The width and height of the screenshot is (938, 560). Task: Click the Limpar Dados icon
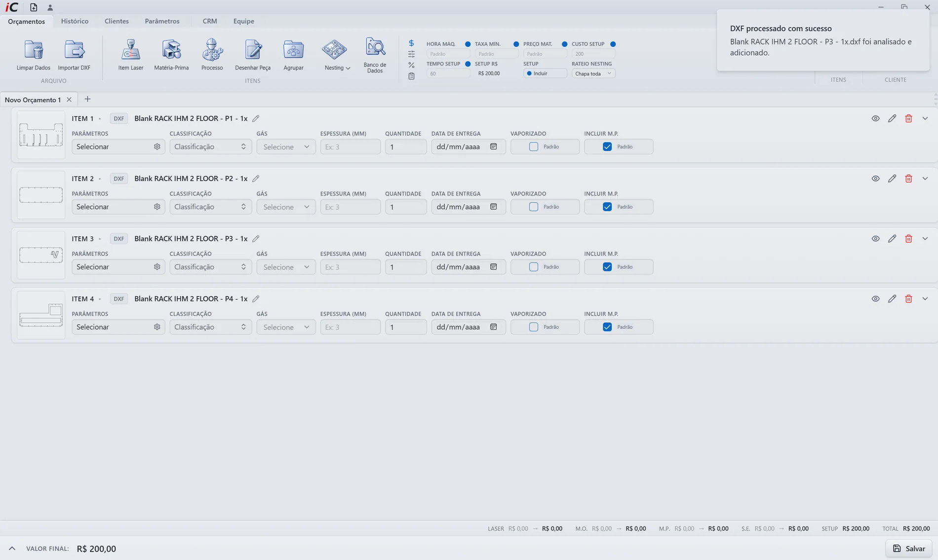click(x=34, y=50)
